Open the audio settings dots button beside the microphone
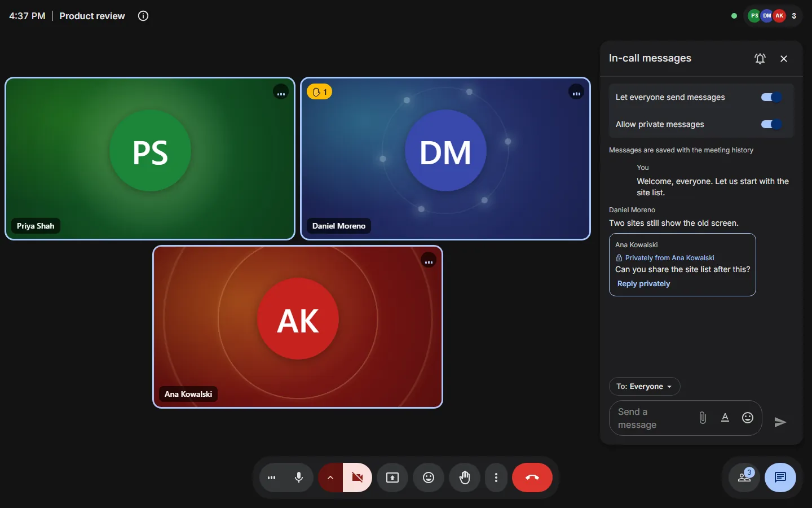812x508 pixels. [272, 478]
